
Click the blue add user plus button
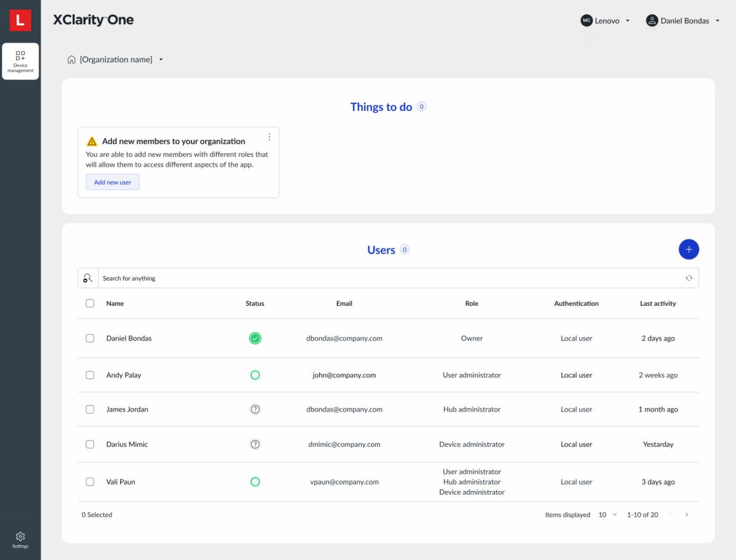pyautogui.click(x=689, y=249)
